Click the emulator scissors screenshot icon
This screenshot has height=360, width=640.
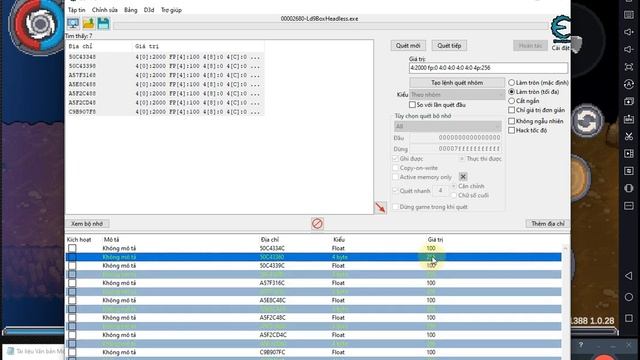coord(629,136)
